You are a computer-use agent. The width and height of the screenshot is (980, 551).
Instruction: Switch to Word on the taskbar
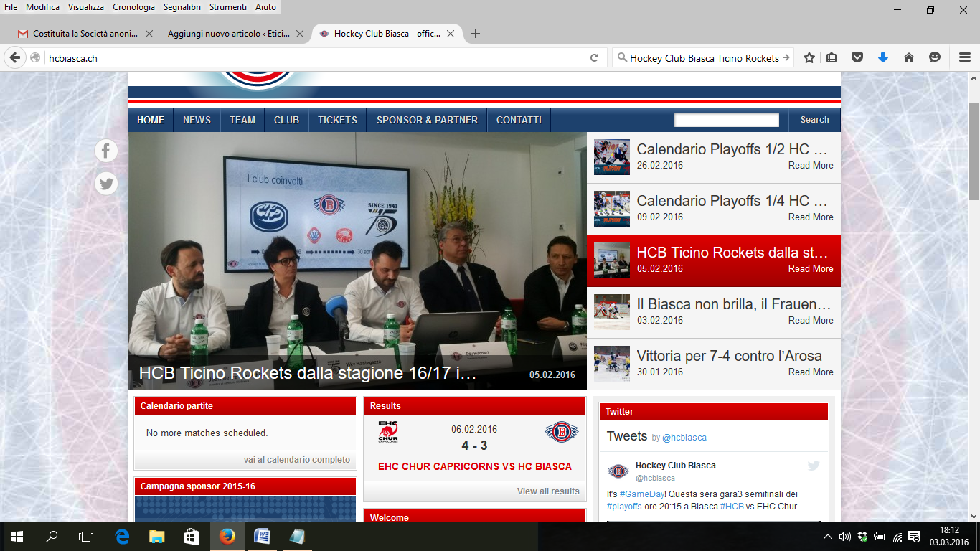point(262,537)
